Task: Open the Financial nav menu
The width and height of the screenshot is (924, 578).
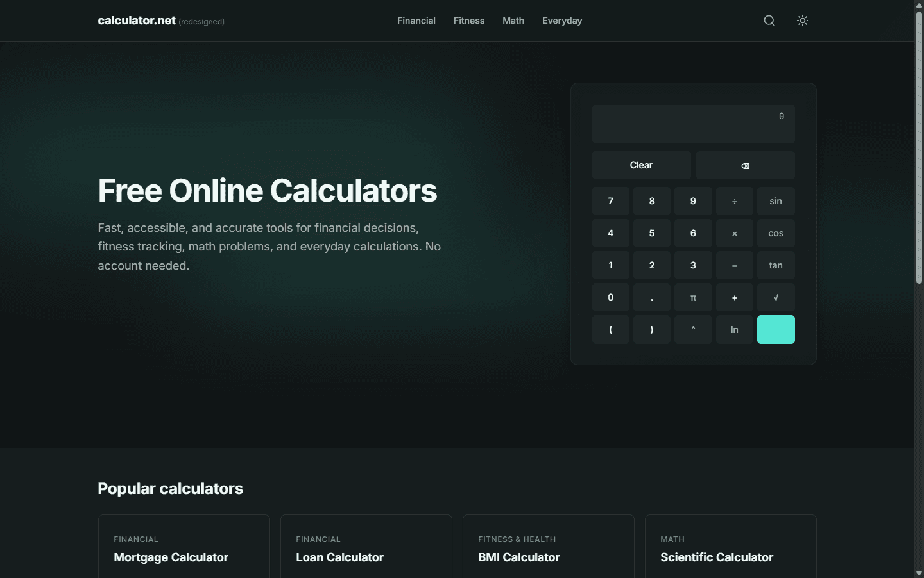Action: pyautogui.click(x=416, y=21)
